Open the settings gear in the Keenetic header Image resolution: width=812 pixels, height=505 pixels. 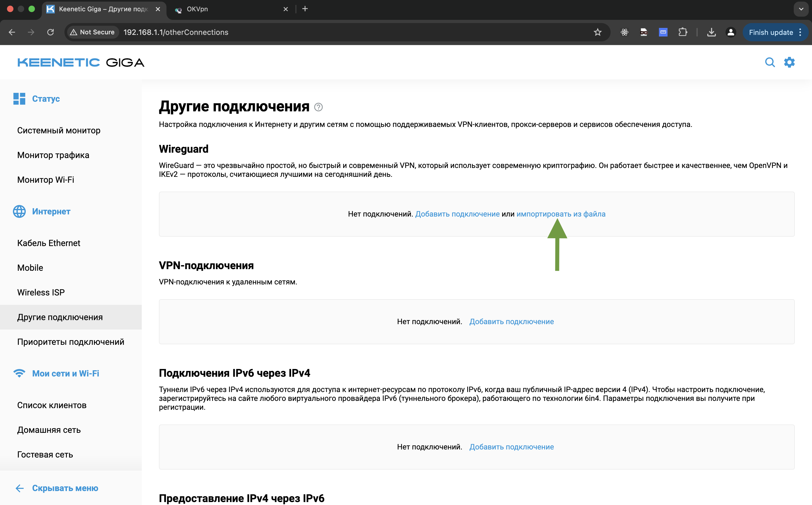790,62
